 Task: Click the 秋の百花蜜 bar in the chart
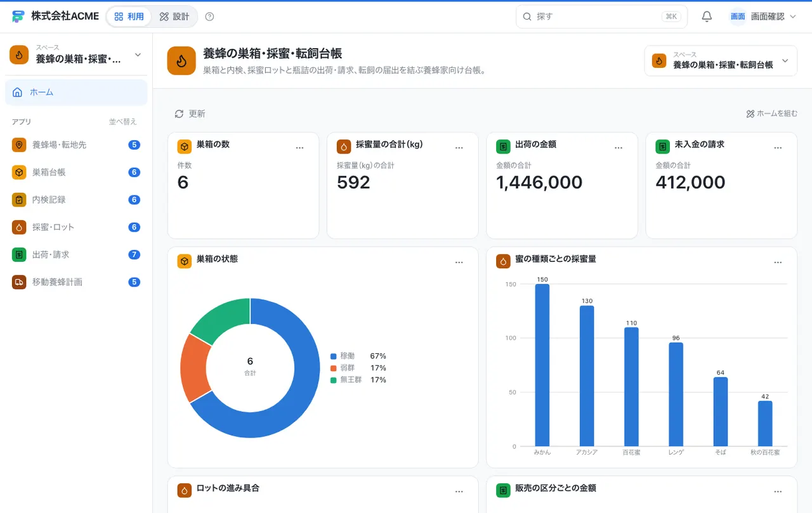(x=765, y=424)
